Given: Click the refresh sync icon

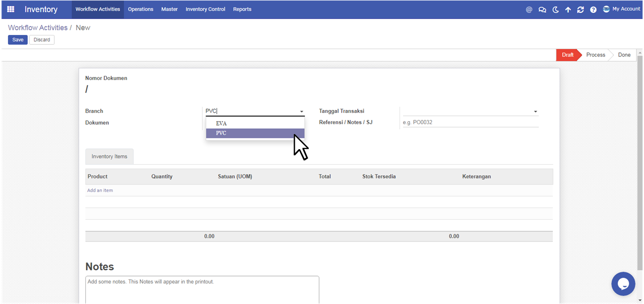Looking at the screenshot, I should tap(580, 9).
